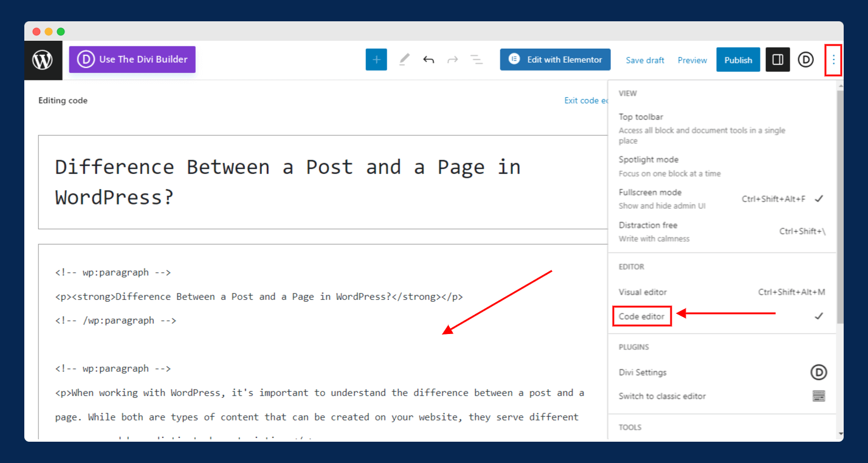Switch to Visual editor
Screen dimensions: 868x463
click(x=642, y=292)
